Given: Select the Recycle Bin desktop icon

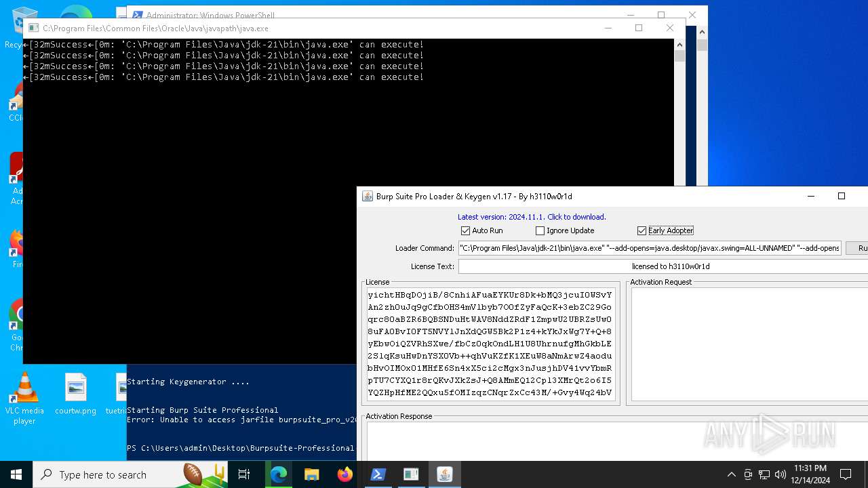Looking at the screenshot, I should coord(15,28).
